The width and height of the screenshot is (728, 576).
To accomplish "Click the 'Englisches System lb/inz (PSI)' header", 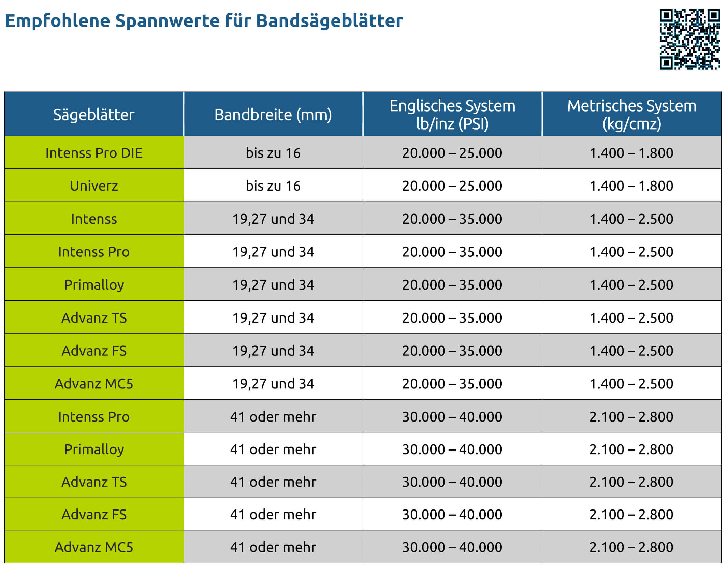I will point(452,115).
